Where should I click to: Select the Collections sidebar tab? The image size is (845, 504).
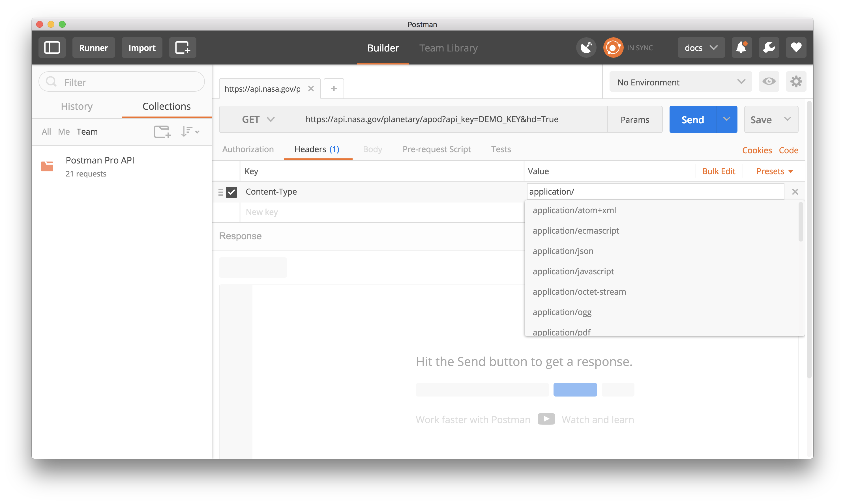coord(166,106)
